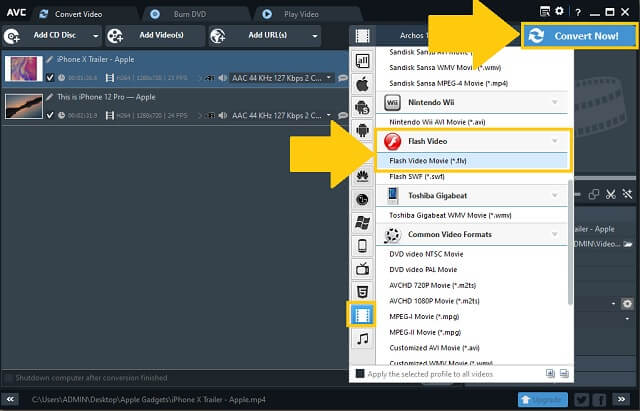
Task: Edit the name of This is iPhone 12 Pro
Action: point(50,97)
